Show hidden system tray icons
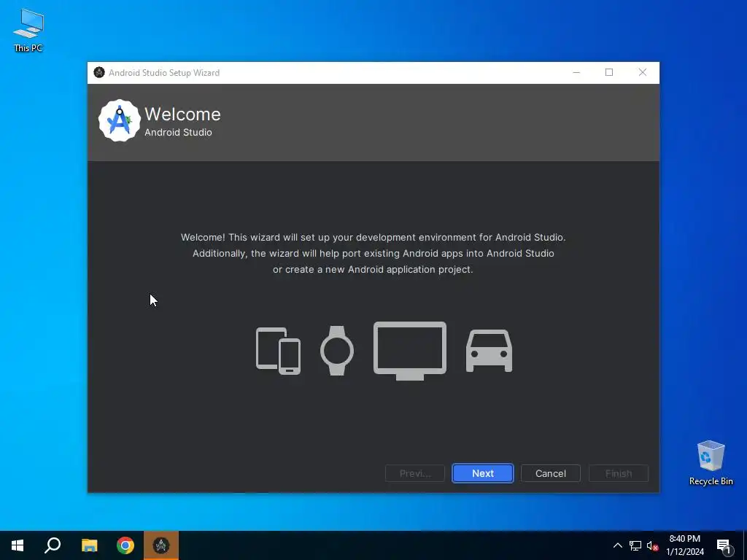The height and width of the screenshot is (560, 747). tap(617, 545)
